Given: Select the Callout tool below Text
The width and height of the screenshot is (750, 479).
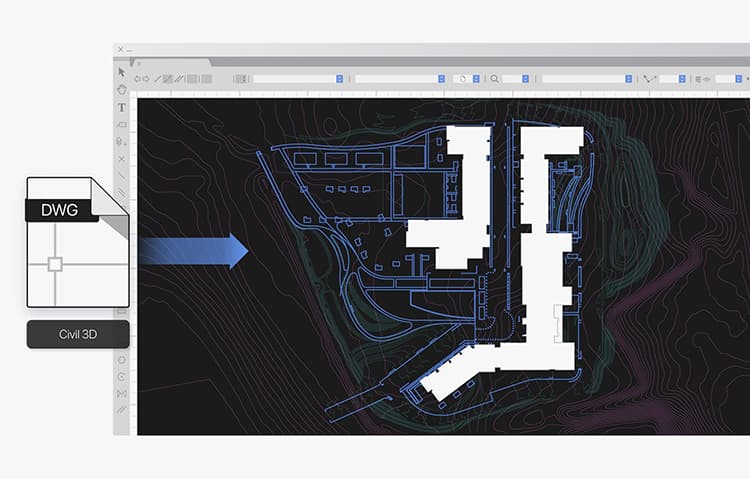Looking at the screenshot, I should coord(121,125).
